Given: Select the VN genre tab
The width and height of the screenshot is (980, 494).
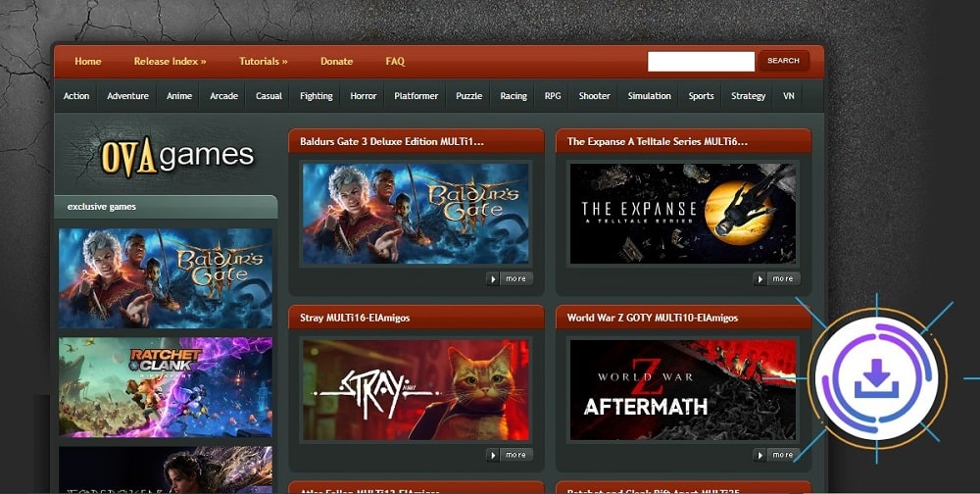Looking at the screenshot, I should click(x=789, y=96).
